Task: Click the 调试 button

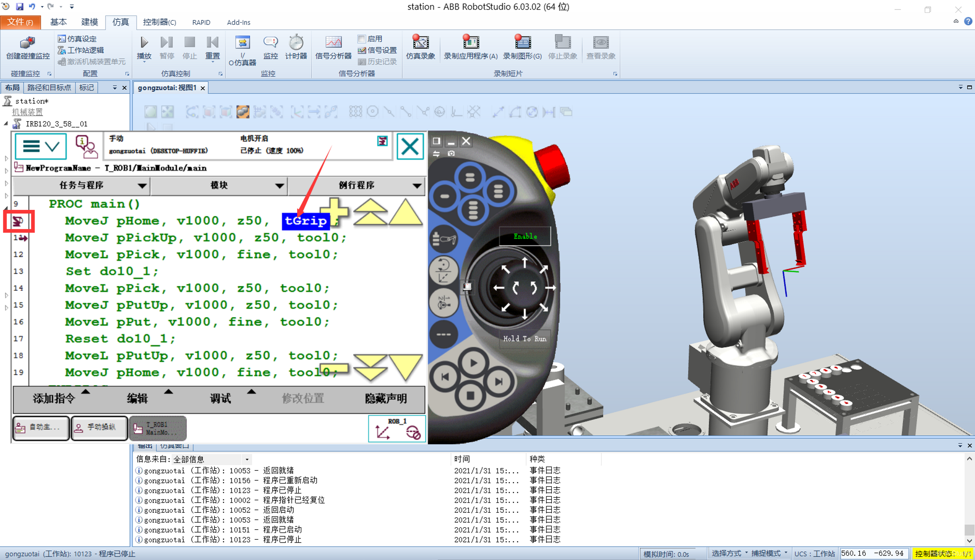Action: pos(220,399)
